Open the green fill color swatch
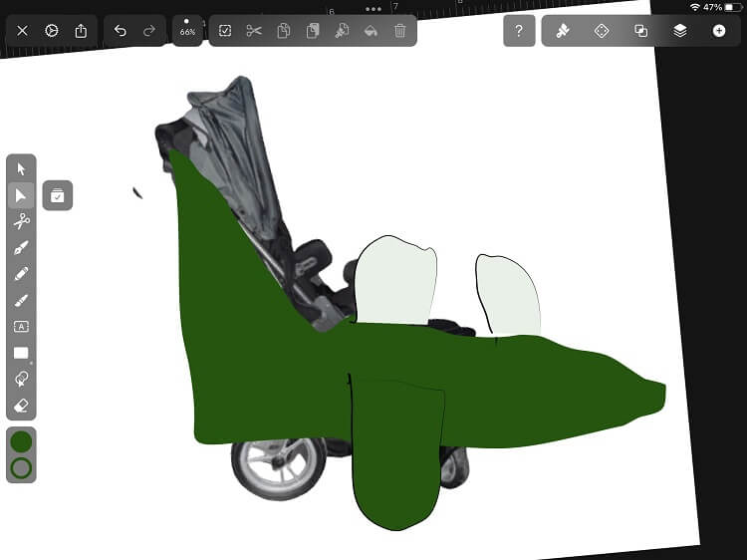This screenshot has height=560, width=747. (x=21, y=441)
